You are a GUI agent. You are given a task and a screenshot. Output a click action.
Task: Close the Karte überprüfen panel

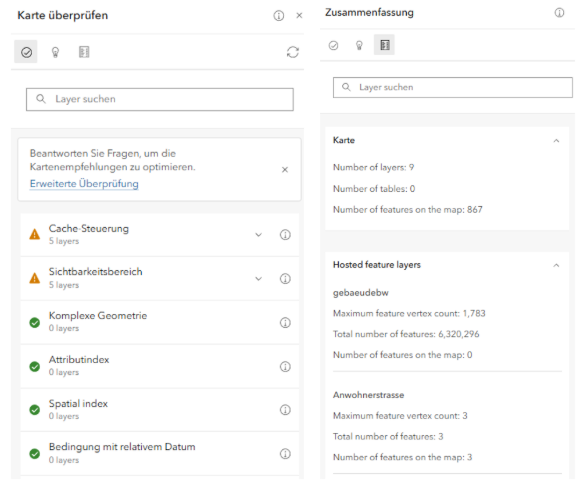[299, 16]
